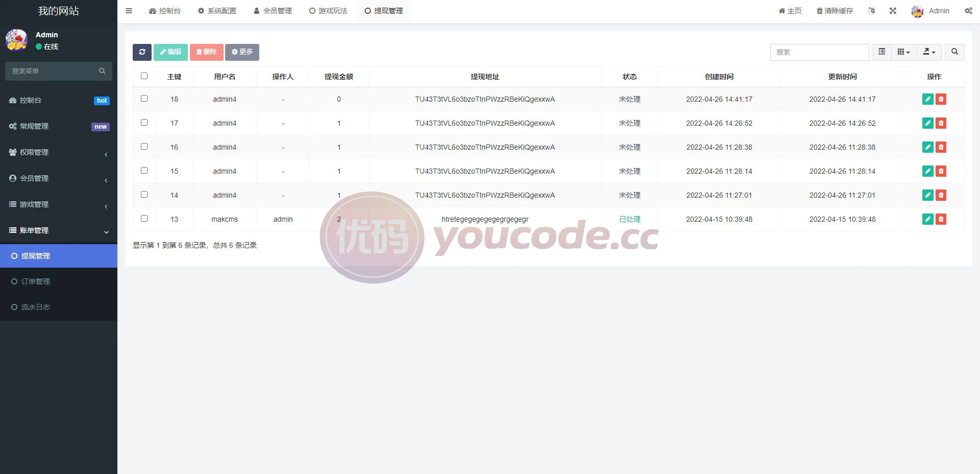This screenshot has width=980, height=474.
Task: Open the 控制台 sidebar item with hot badge
Action: click(x=59, y=100)
